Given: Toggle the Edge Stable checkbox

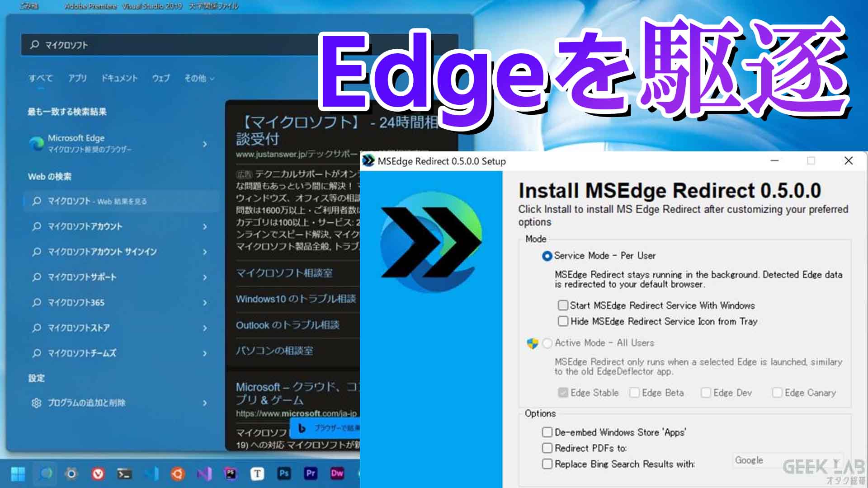Looking at the screenshot, I should (x=563, y=393).
